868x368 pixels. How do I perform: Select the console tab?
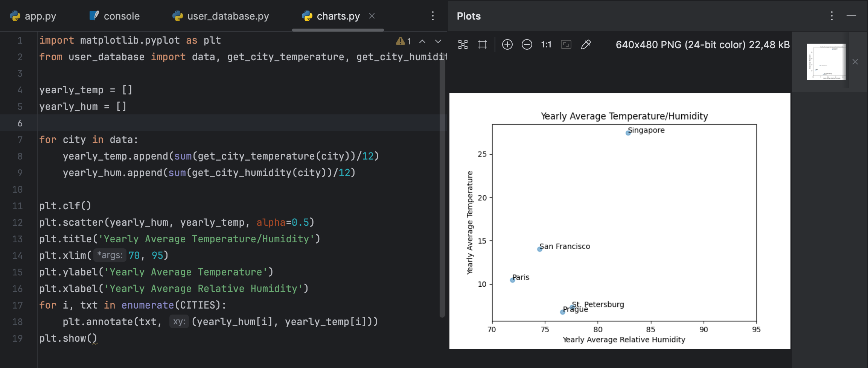point(114,16)
